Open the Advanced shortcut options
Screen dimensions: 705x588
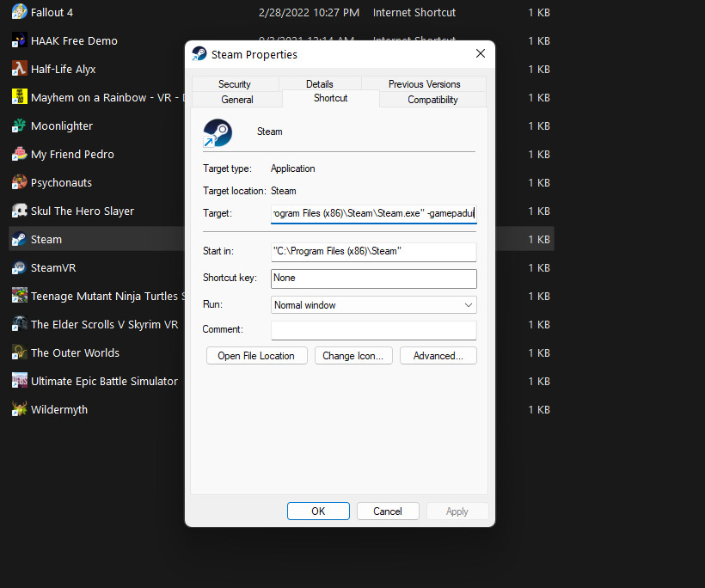pyautogui.click(x=438, y=356)
